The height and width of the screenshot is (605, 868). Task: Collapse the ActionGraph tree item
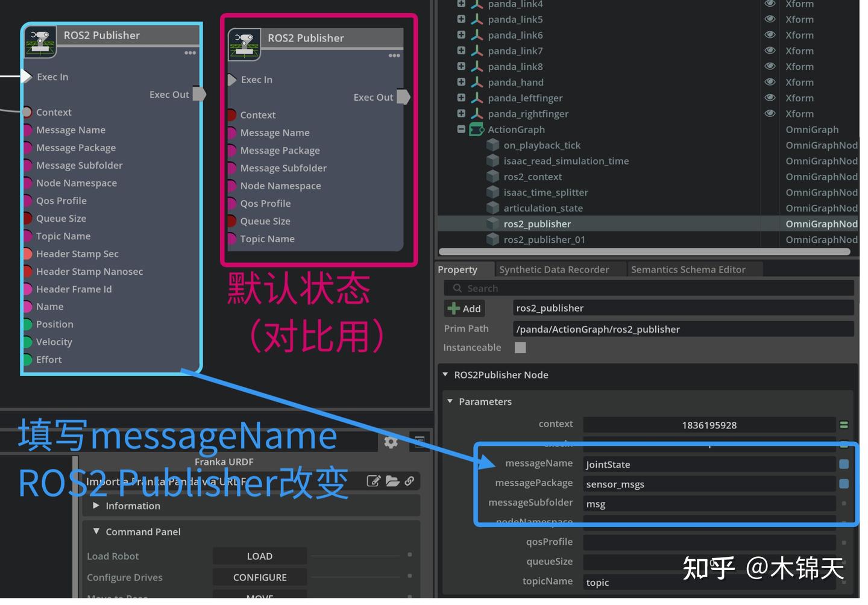pos(461,129)
